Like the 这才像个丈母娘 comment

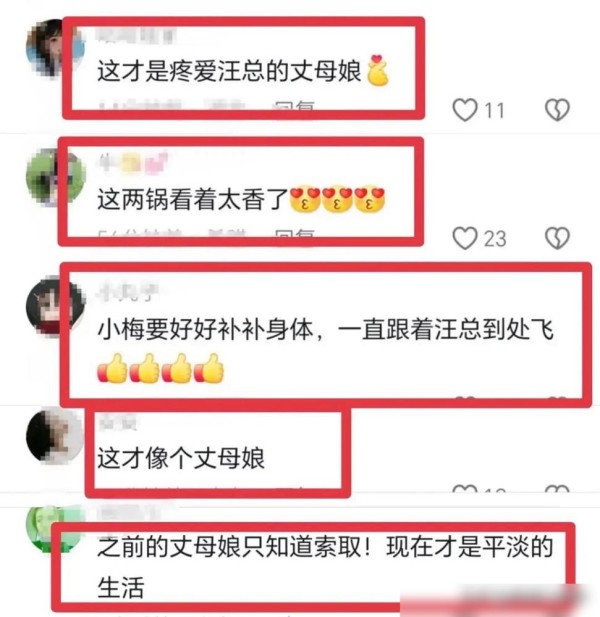click(465, 489)
